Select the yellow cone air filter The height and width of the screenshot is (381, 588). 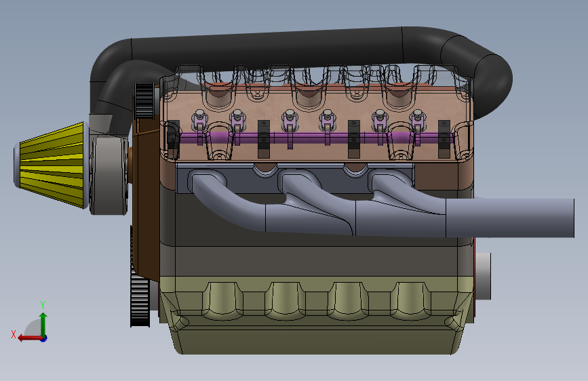(x=52, y=165)
